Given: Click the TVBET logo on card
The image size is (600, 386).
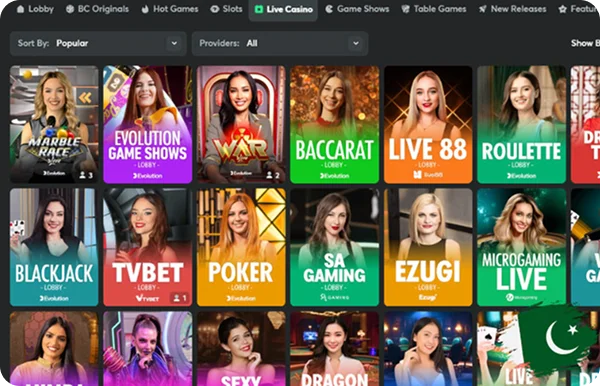Looking at the screenshot, I should tap(147, 298).
